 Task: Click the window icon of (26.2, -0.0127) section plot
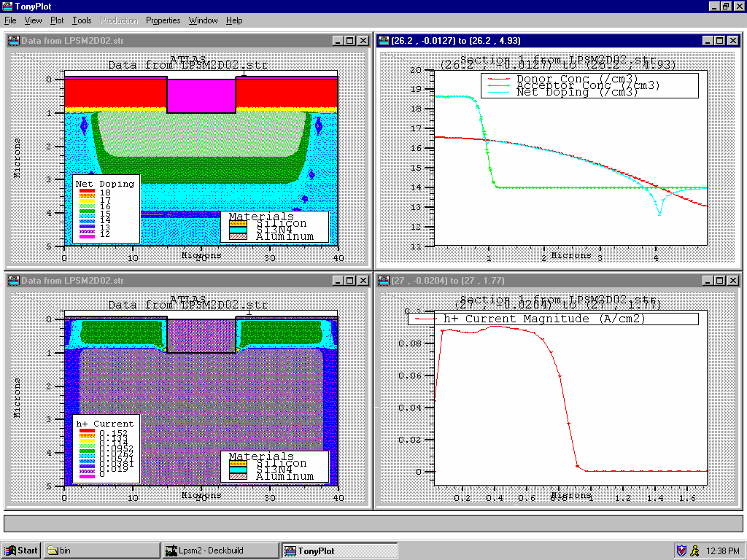[x=384, y=41]
